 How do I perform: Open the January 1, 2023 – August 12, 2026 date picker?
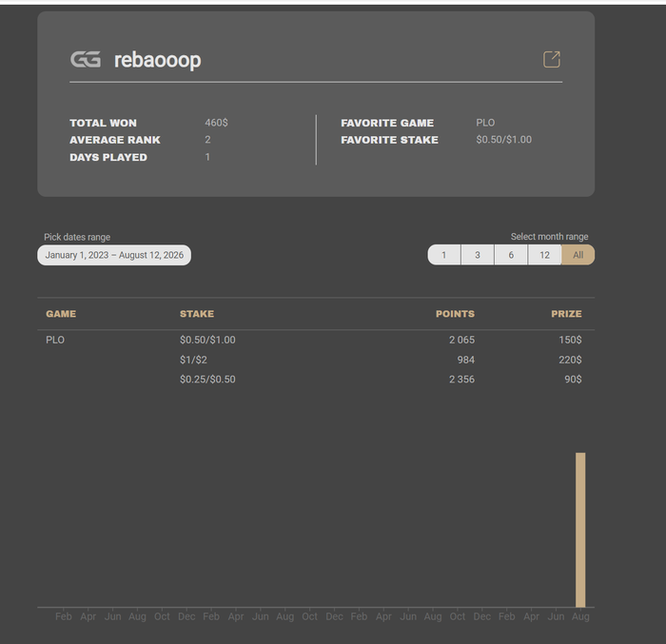pyautogui.click(x=114, y=255)
